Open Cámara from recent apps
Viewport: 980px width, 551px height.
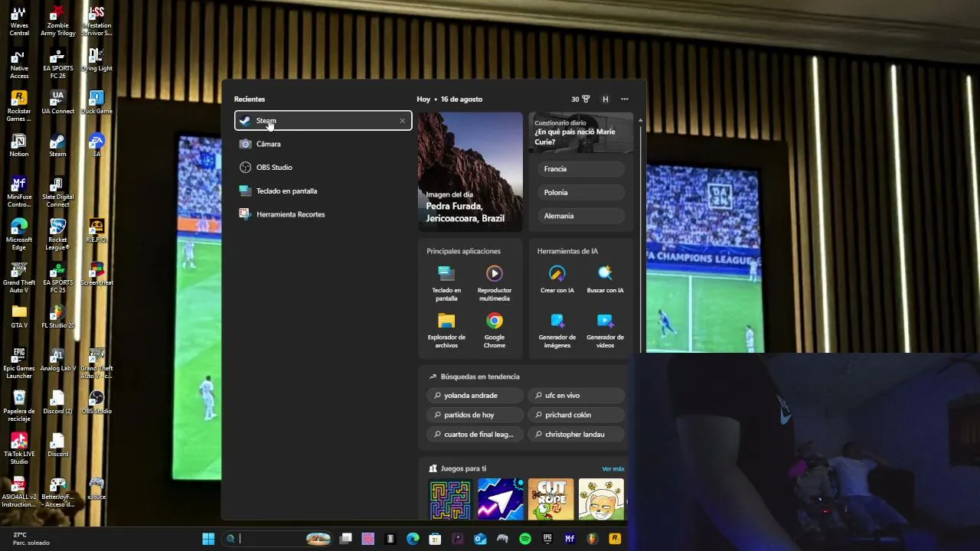(323, 144)
